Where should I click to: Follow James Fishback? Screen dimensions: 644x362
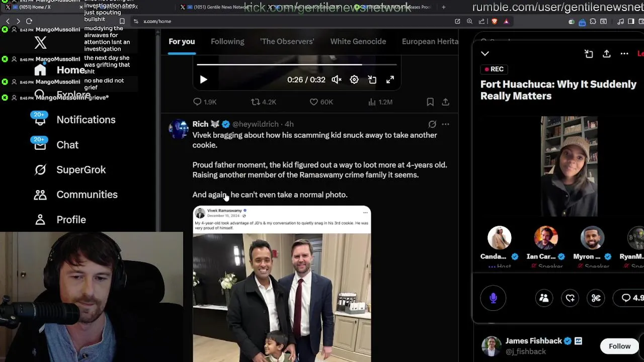[x=619, y=346]
